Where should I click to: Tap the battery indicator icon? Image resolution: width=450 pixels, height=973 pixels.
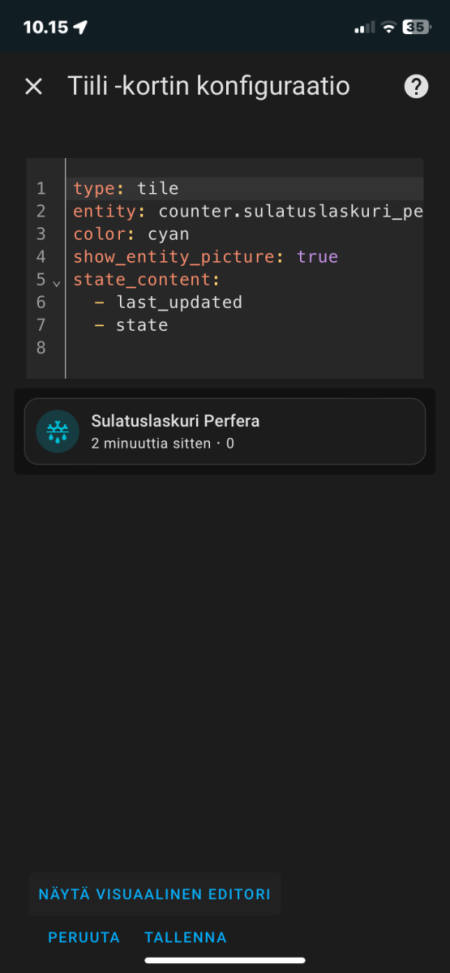[x=416, y=27]
